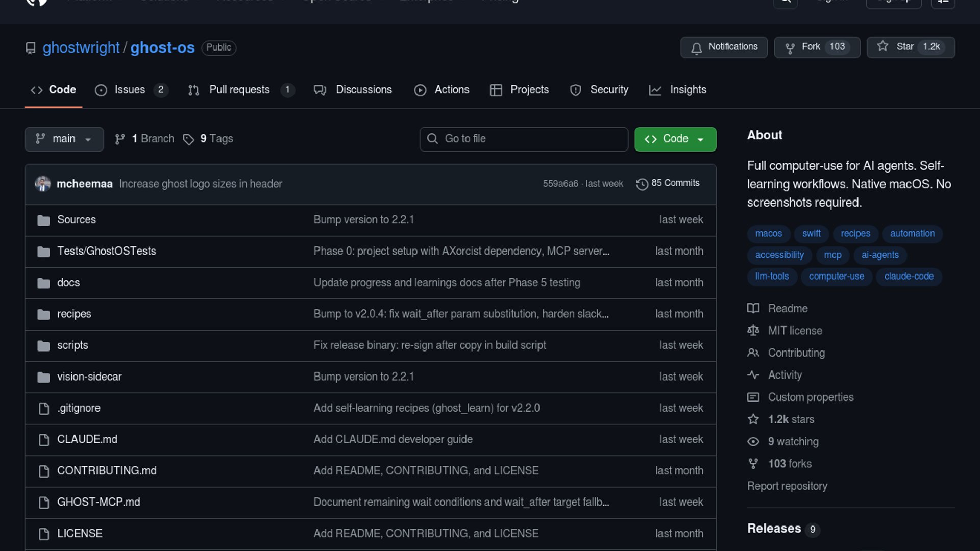The width and height of the screenshot is (980, 551).
Task: Click the Activity pulse icon
Action: click(x=753, y=375)
